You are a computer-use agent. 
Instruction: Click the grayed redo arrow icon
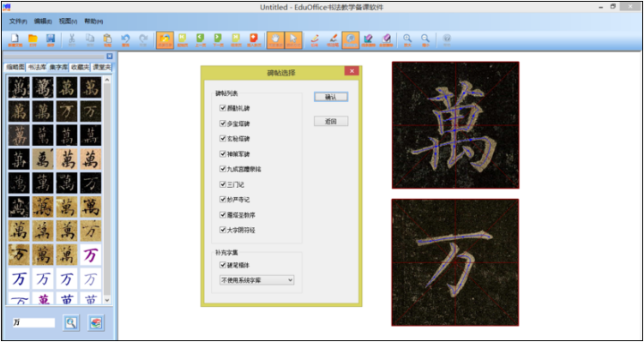click(x=143, y=40)
